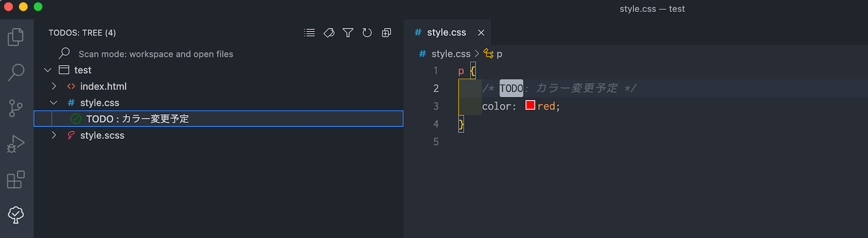Image resolution: width=868 pixels, height=238 pixels.
Task: Click the breadcrumb separator chevron after style.css
Action: click(477, 53)
